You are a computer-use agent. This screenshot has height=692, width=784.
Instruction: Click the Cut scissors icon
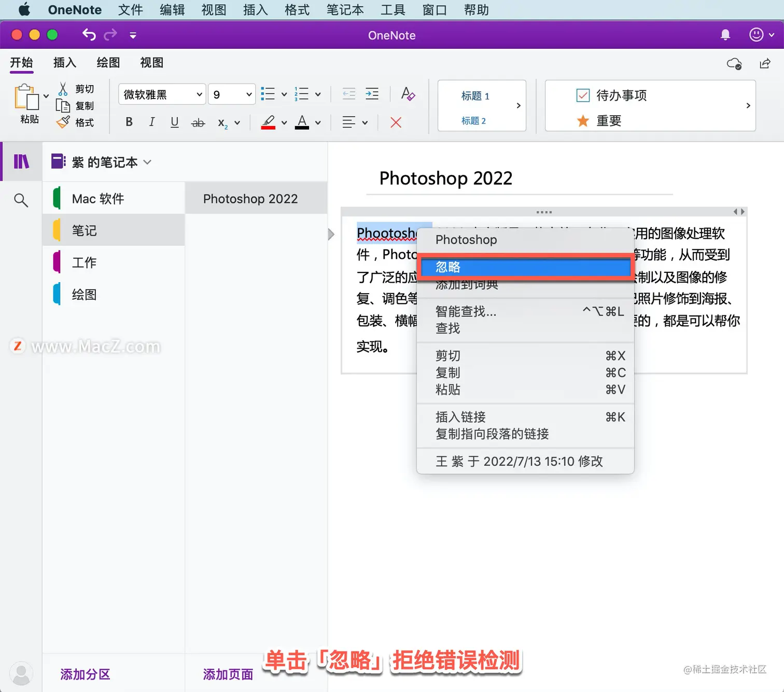click(x=63, y=89)
